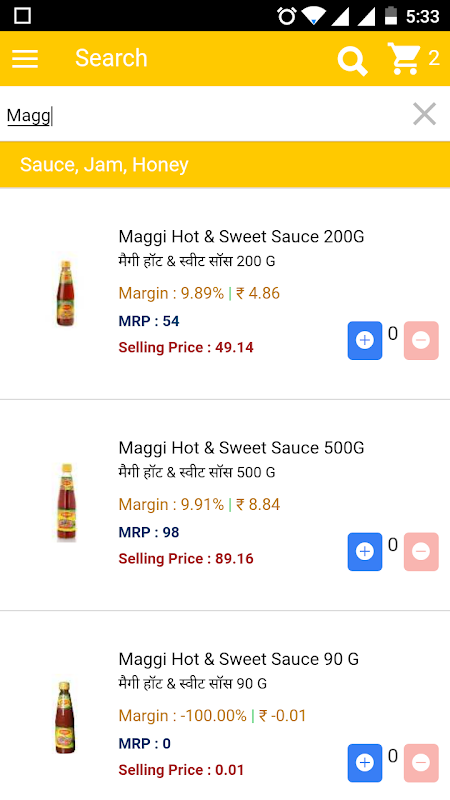
Task: Tap minus for Maggi Sauce 90 G
Action: click(x=421, y=763)
